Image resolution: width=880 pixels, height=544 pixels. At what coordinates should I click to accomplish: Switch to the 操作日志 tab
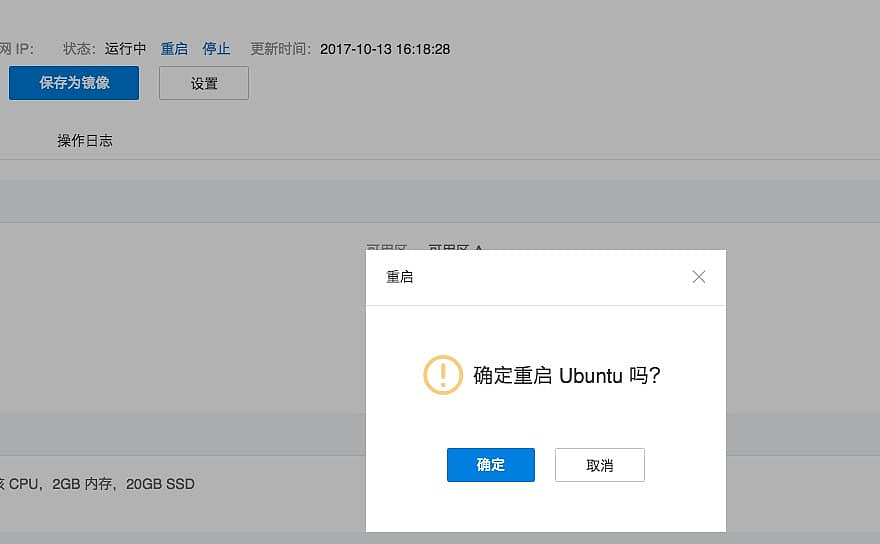coord(85,141)
